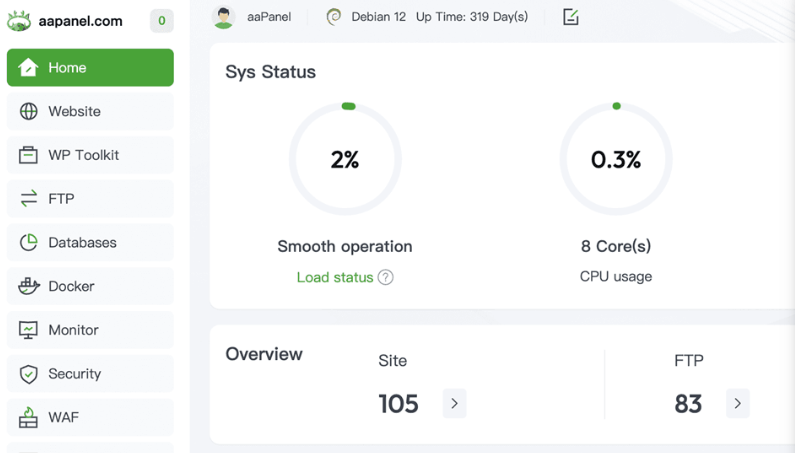Open the FTP sidebar menu label

tap(61, 198)
